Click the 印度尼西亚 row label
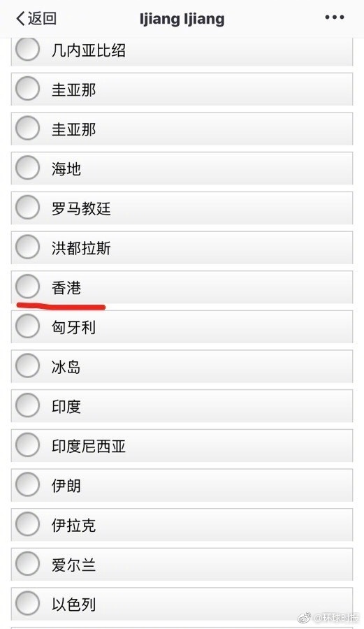Screen dimensions: 364x629 89,446
